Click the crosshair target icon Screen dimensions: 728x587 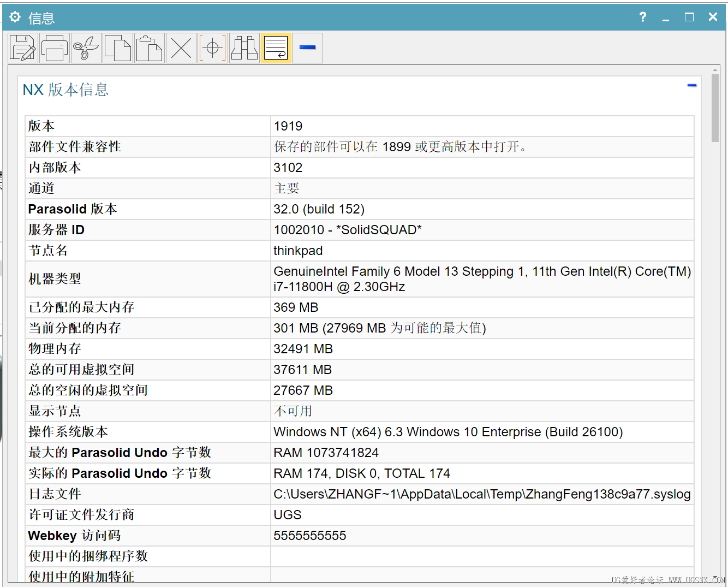tap(213, 48)
